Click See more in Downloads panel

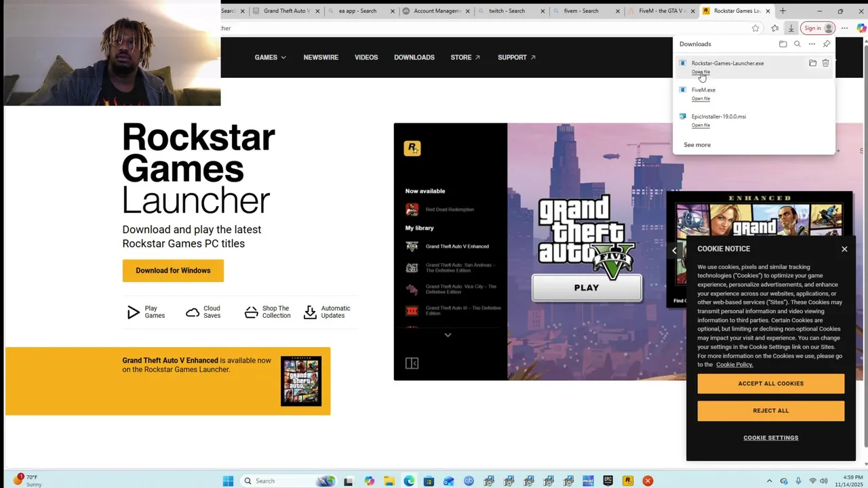(697, 145)
